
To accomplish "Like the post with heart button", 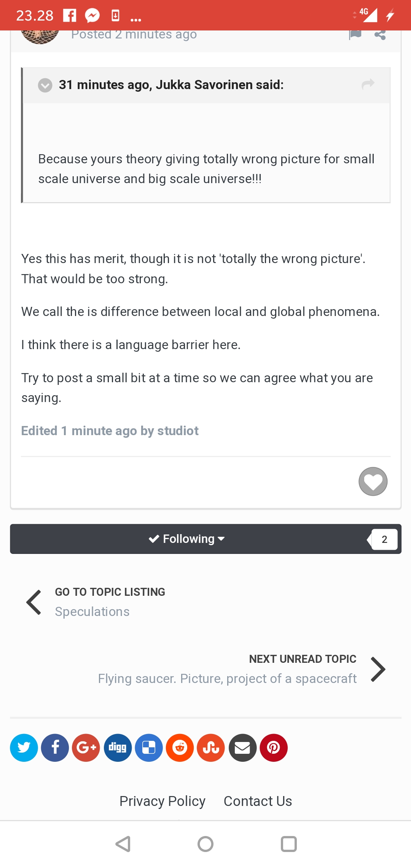I will pyautogui.click(x=373, y=482).
